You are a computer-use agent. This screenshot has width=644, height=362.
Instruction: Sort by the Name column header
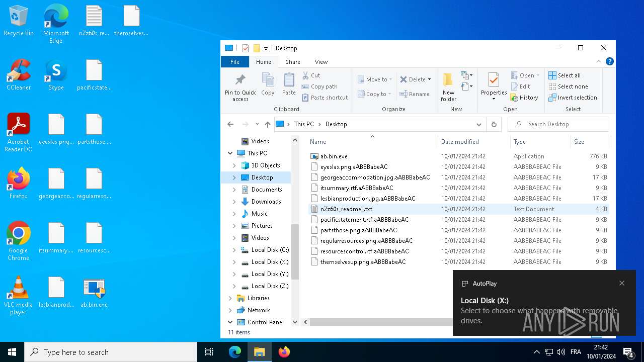(372, 142)
